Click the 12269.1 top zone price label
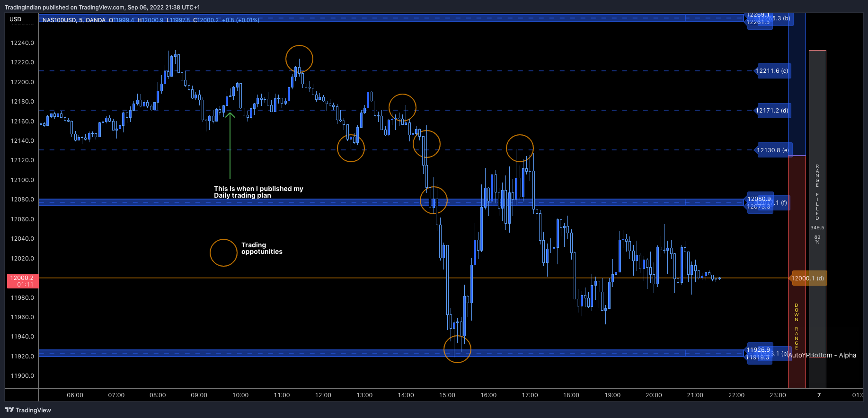Image resolution: width=868 pixels, height=418 pixels. [x=758, y=15]
